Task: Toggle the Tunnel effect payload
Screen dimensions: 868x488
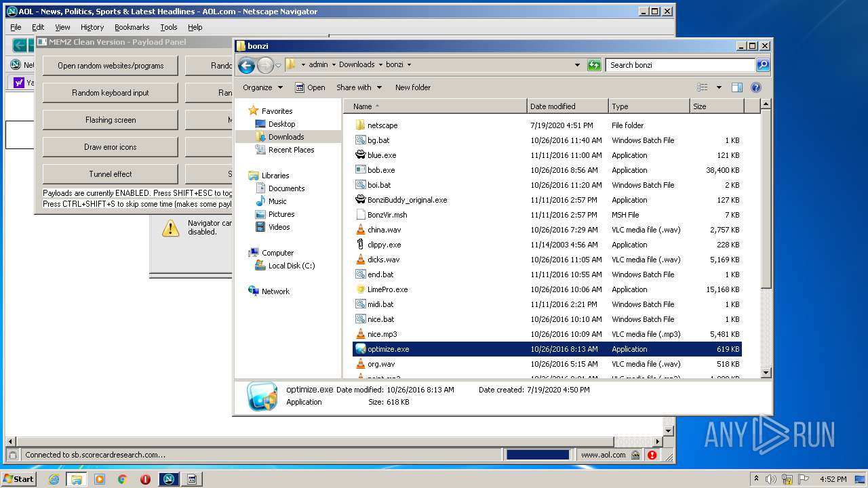Action: [x=111, y=174]
